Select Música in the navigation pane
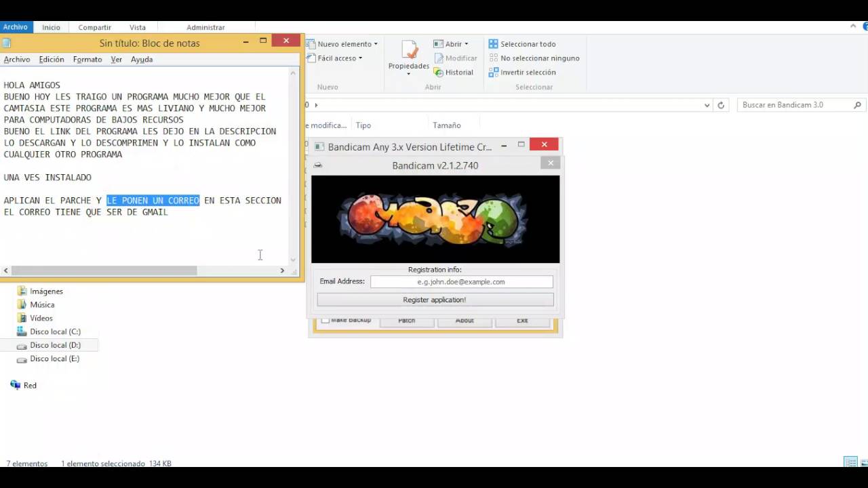Screen dimensions: 868x488 pyautogui.click(x=42, y=304)
